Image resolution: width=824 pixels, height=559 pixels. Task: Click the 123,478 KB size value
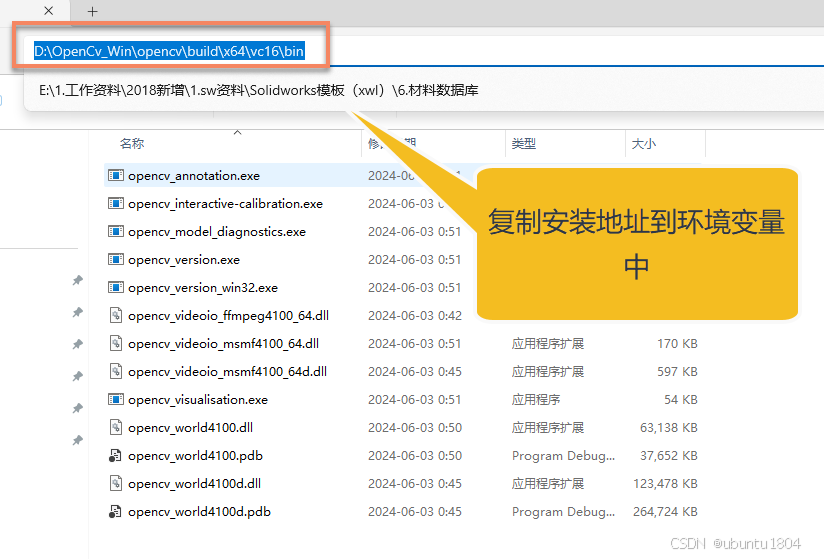(665, 483)
